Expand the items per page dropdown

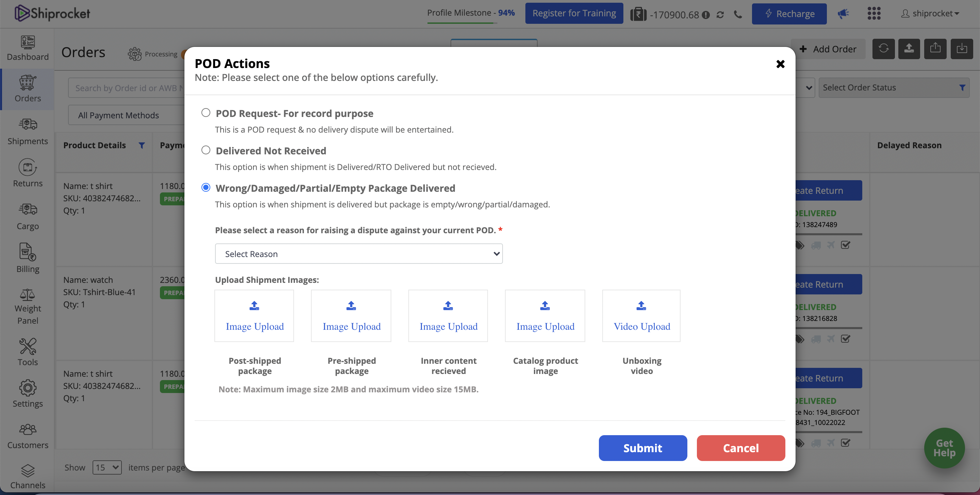[107, 467]
